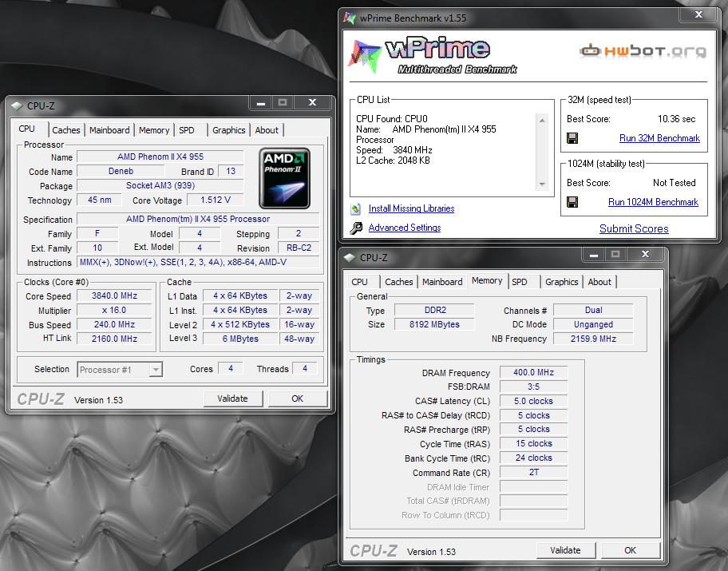
Task: Click Validate in left CPU-Z window
Action: pos(233,399)
